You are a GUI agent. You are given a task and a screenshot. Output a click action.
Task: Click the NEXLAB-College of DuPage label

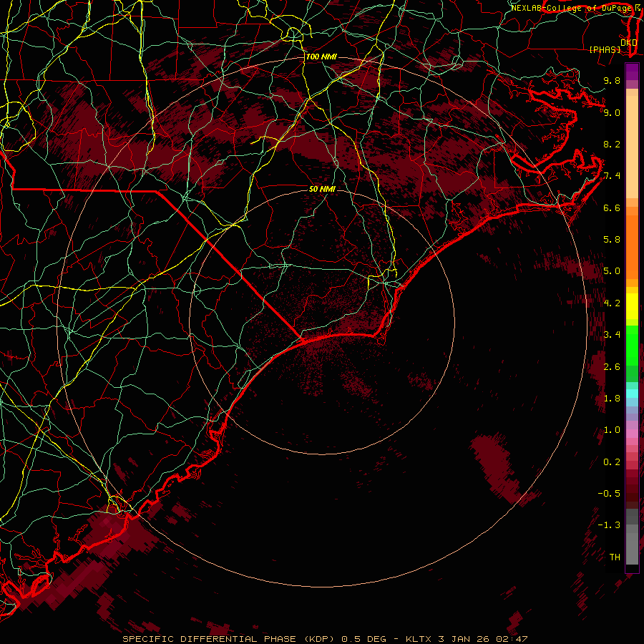coord(573,8)
